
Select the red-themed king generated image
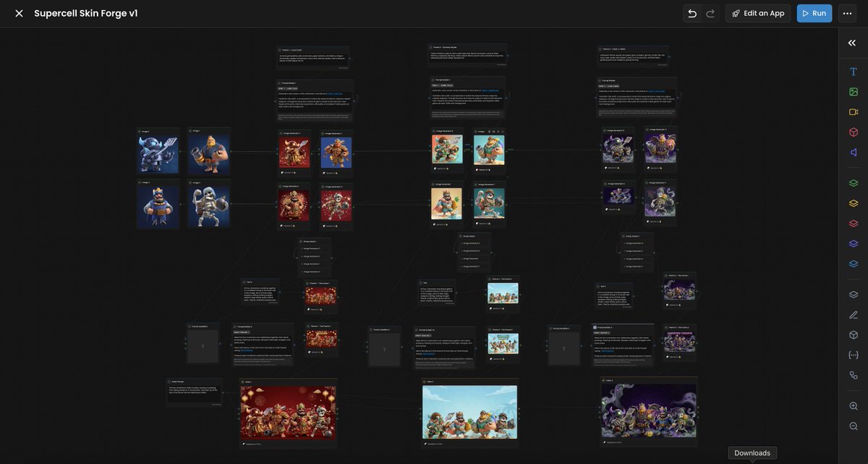coord(294,206)
